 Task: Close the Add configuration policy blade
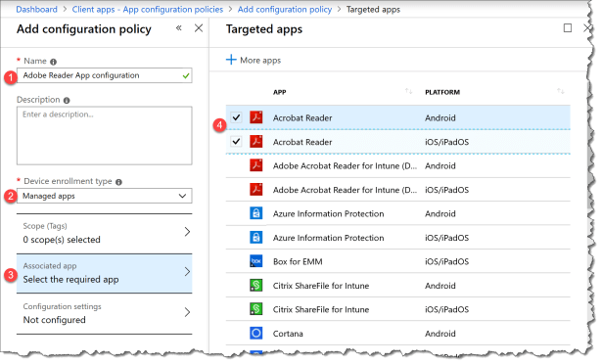point(199,28)
